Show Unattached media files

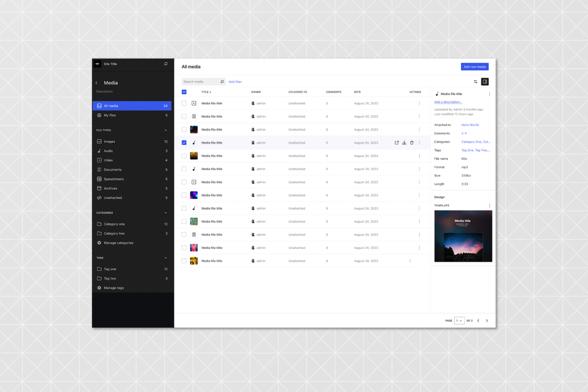tap(132, 198)
